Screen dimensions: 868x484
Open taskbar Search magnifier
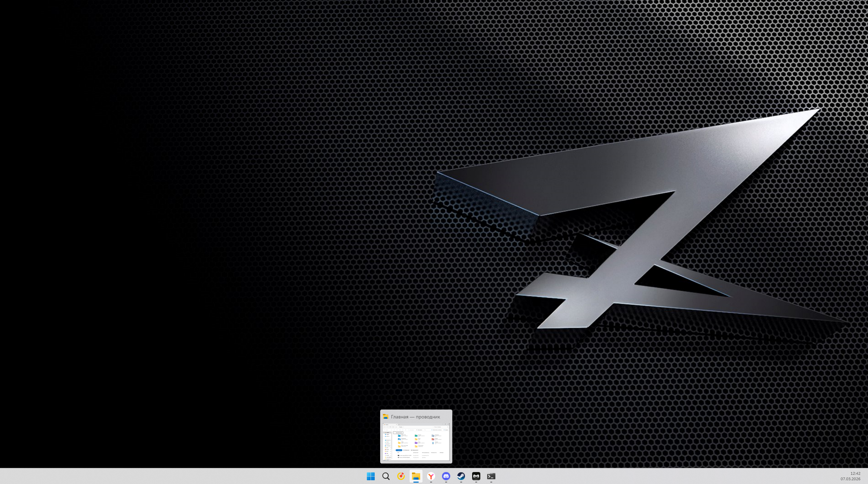click(x=386, y=476)
